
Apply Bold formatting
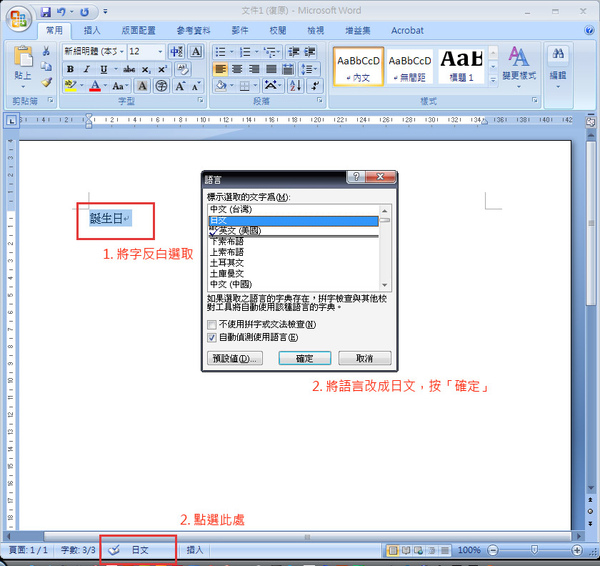(70, 69)
